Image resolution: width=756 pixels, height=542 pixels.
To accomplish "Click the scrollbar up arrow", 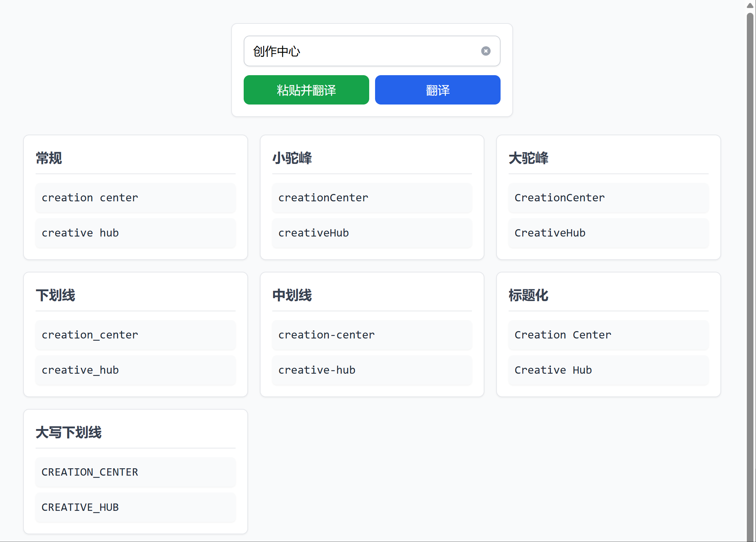I will pyautogui.click(x=750, y=6).
